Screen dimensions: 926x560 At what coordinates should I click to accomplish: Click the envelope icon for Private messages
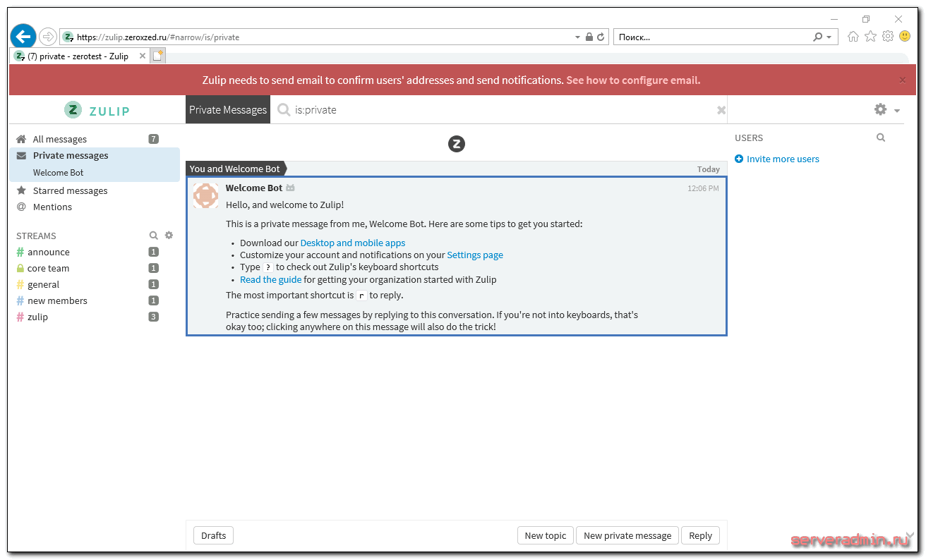pyautogui.click(x=21, y=155)
